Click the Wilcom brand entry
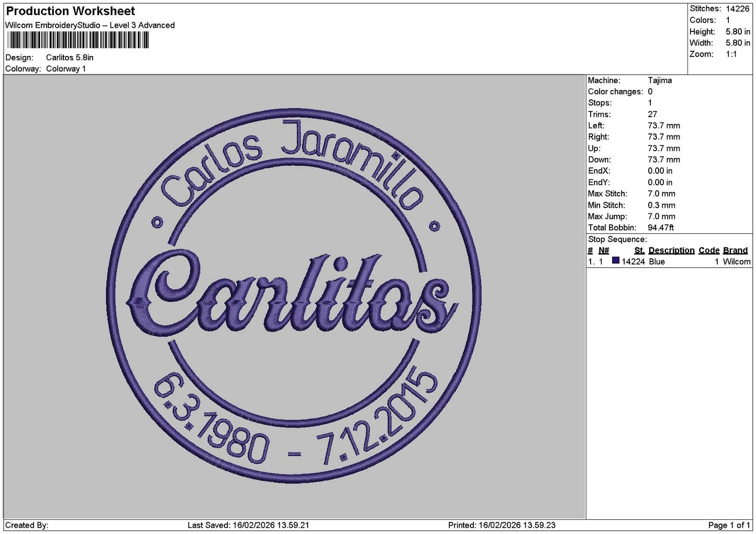 (x=737, y=262)
